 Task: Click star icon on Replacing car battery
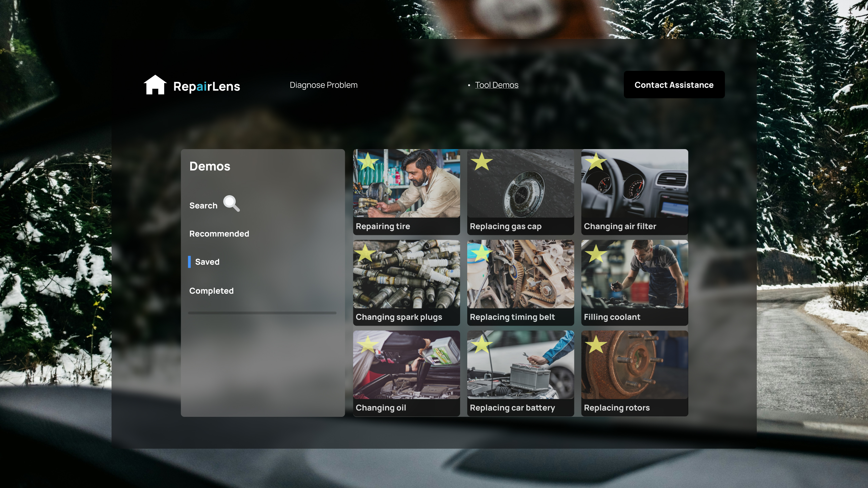coord(481,344)
